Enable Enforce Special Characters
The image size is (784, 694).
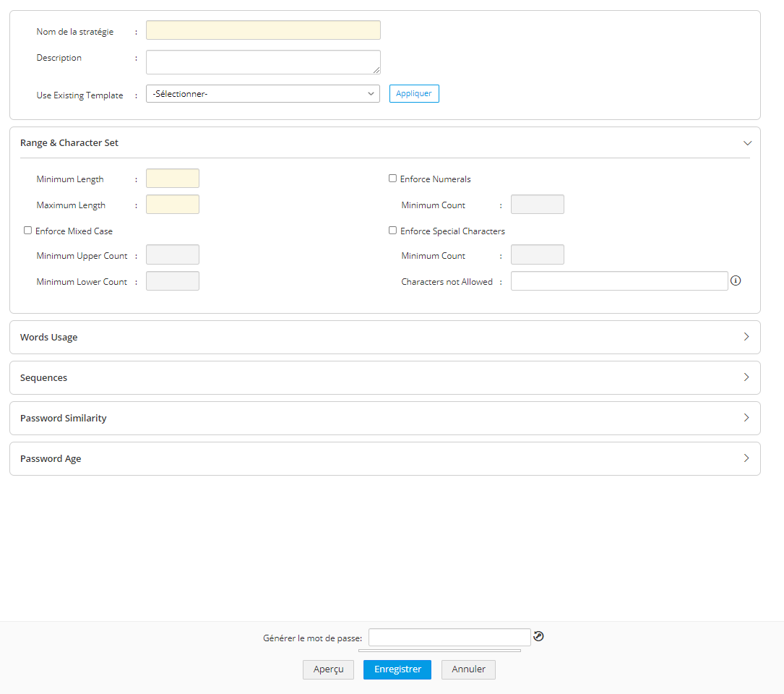(392, 230)
